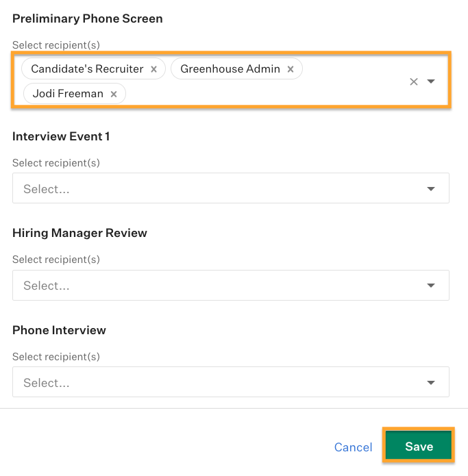The image size is (468, 476).
Task: Click the Preliminary Phone Screen heading
Action: click(88, 18)
